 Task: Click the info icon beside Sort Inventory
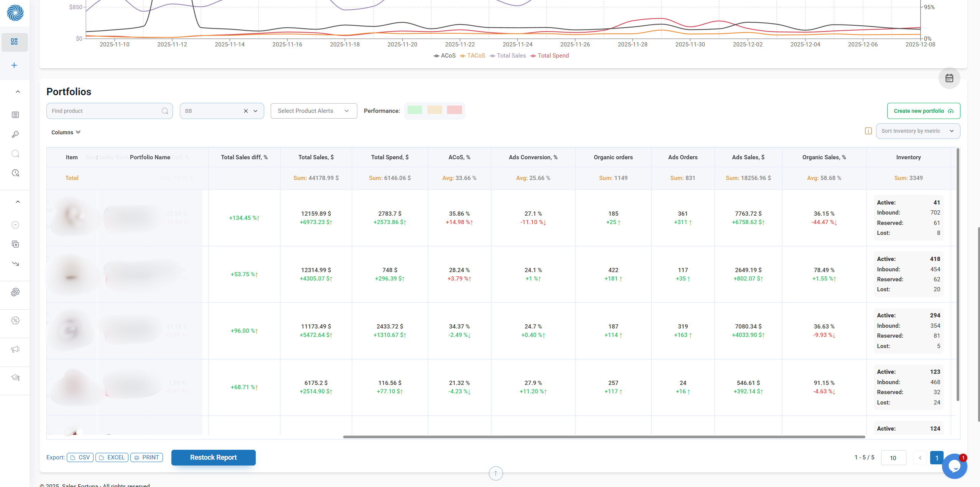pyautogui.click(x=868, y=131)
